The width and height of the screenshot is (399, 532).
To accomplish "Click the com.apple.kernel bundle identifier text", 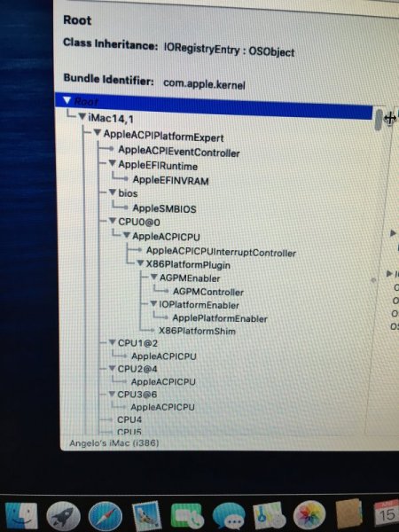I will (204, 84).
